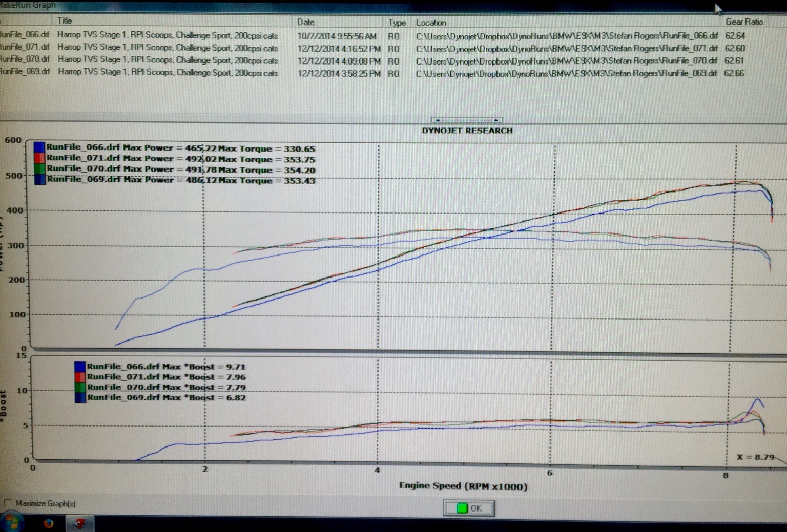Click the red Dynojet app taskbar icon

pyautogui.click(x=79, y=523)
